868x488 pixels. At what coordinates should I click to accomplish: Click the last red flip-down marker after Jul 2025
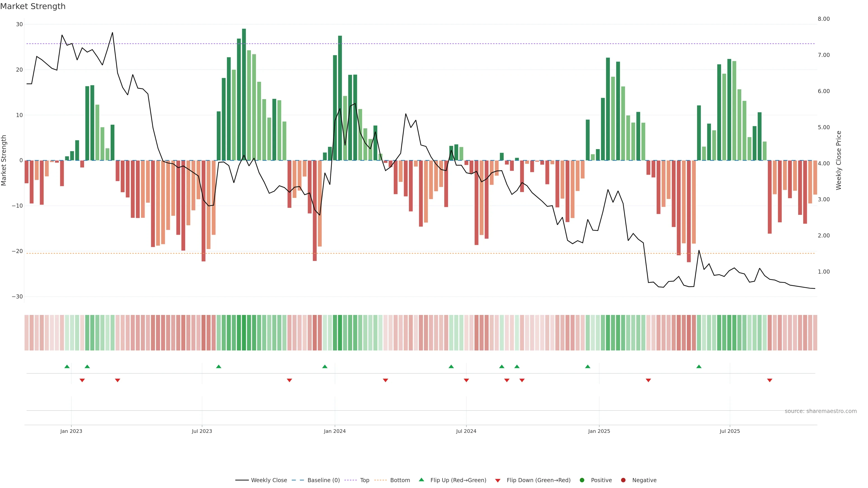coord(770,380)
